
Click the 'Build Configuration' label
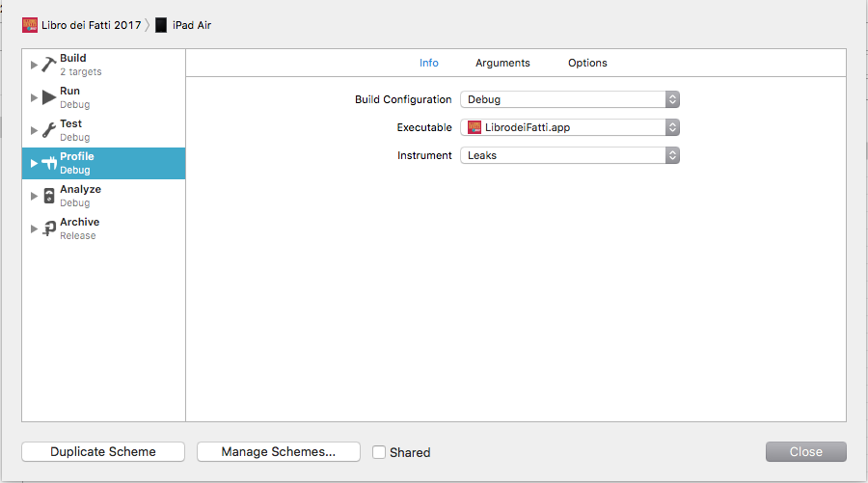point(403,99)
